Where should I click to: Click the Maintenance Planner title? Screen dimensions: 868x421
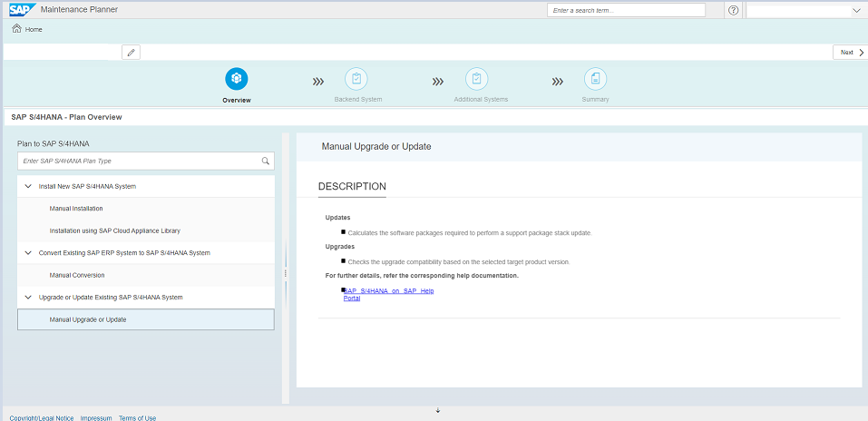pyautogui.click(x=79, y=9)
